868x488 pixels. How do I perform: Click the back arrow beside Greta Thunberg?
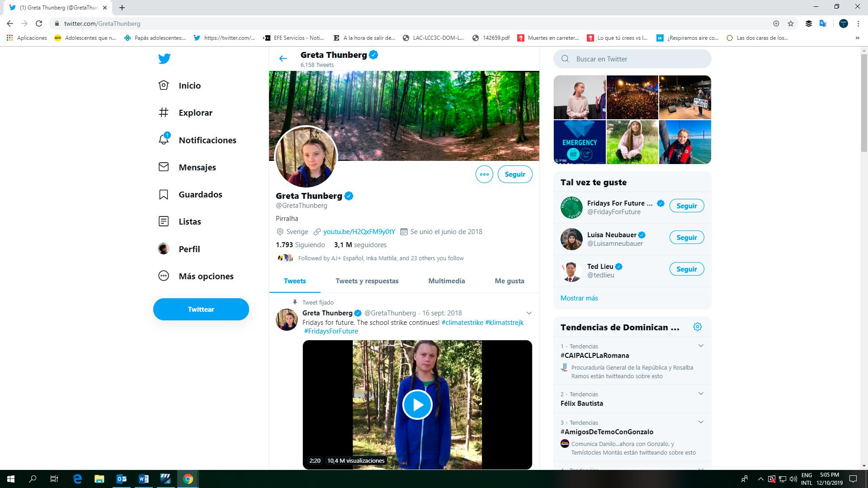[283, 59]
